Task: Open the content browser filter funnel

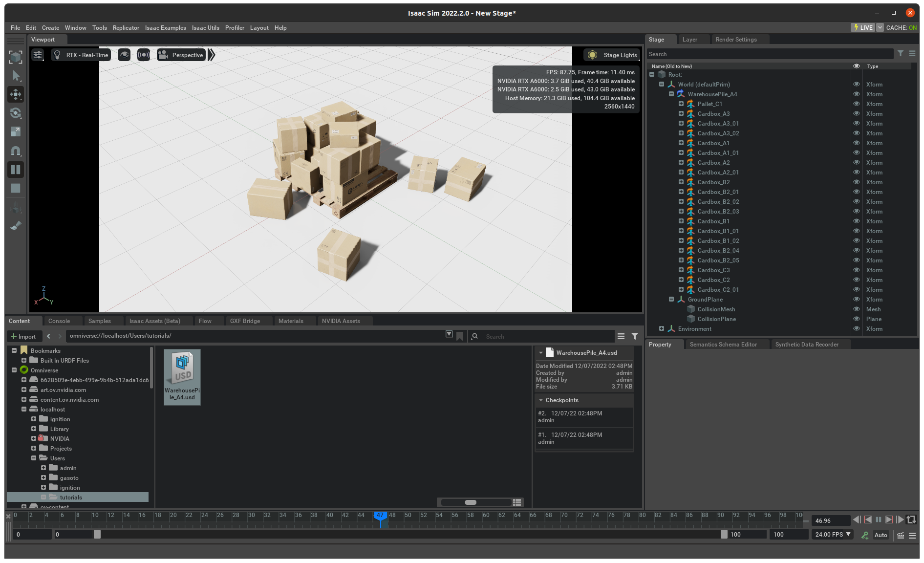Action: pyautogui.click(x=635, y=336)
